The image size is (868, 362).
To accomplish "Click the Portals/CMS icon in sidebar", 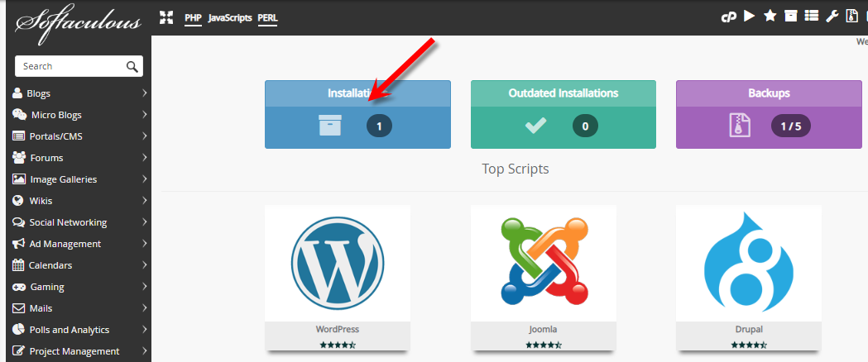I will [x=19, y=136].
